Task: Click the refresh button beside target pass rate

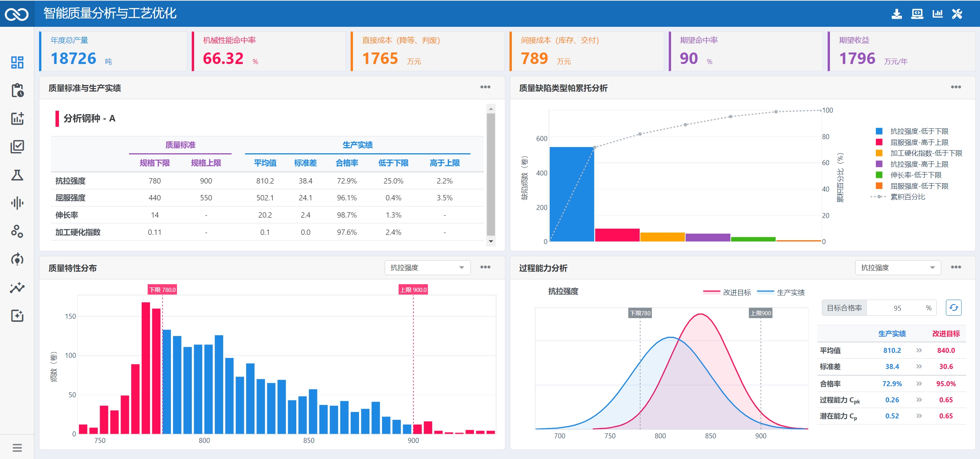Action: [953, 308]
